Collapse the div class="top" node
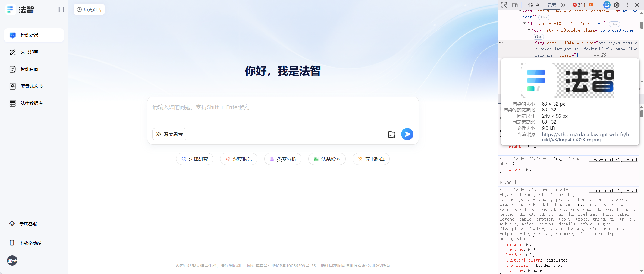Viewport: 644px width, 274px height. click(x=524, y=24)
